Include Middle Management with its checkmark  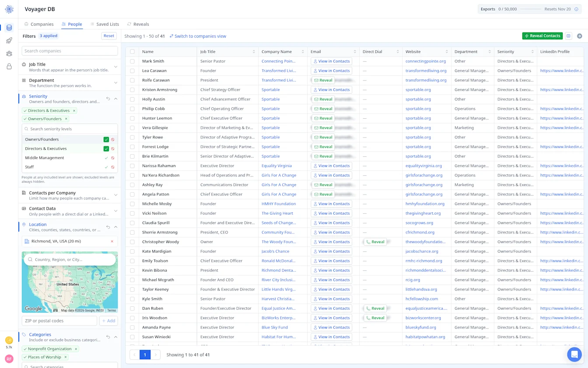(x=106, y=158)
